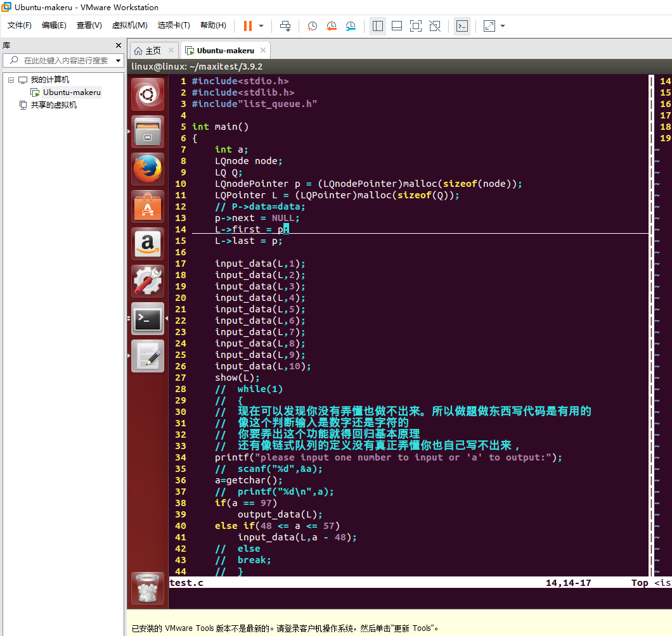The height and width of the screenshot is (636, 672).
Task: Place cursor on #include<stdio.h> line
Action: (x=240, y=81)
